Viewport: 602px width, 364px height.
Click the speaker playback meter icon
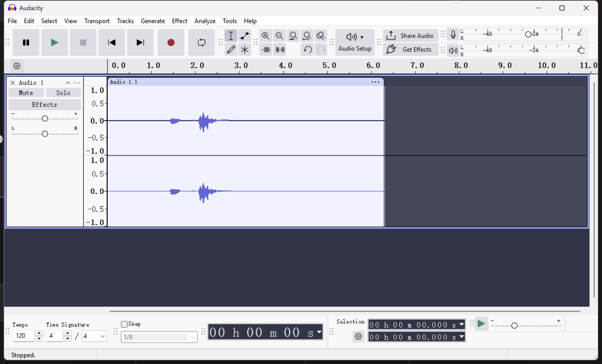pyautogui.click(x=453, y=51)
